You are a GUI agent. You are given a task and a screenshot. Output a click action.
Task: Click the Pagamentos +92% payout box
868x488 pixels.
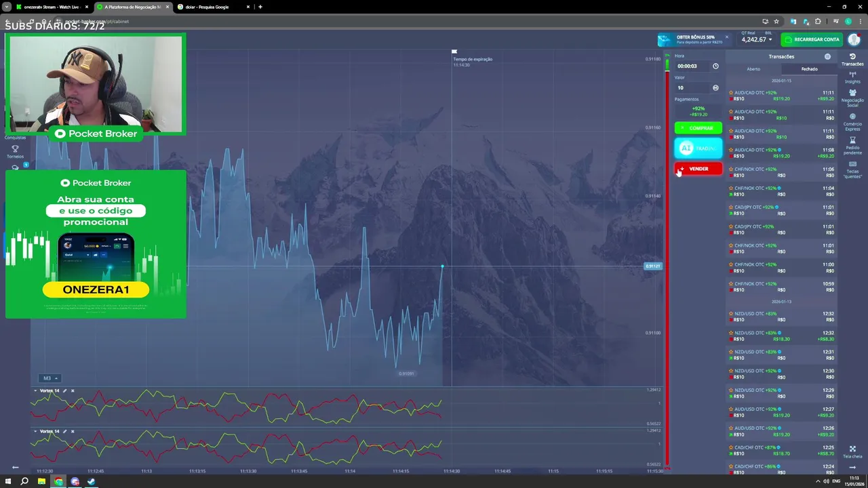[698, 111]
